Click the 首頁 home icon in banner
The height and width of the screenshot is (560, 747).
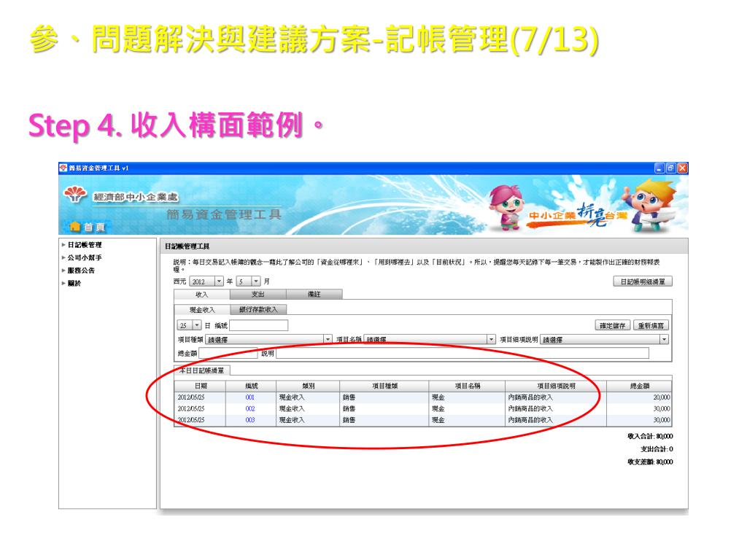point(75,227)
